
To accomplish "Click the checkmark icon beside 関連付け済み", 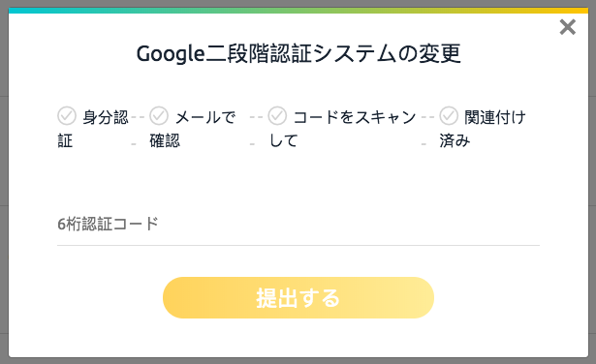I will tap(449, 116).
